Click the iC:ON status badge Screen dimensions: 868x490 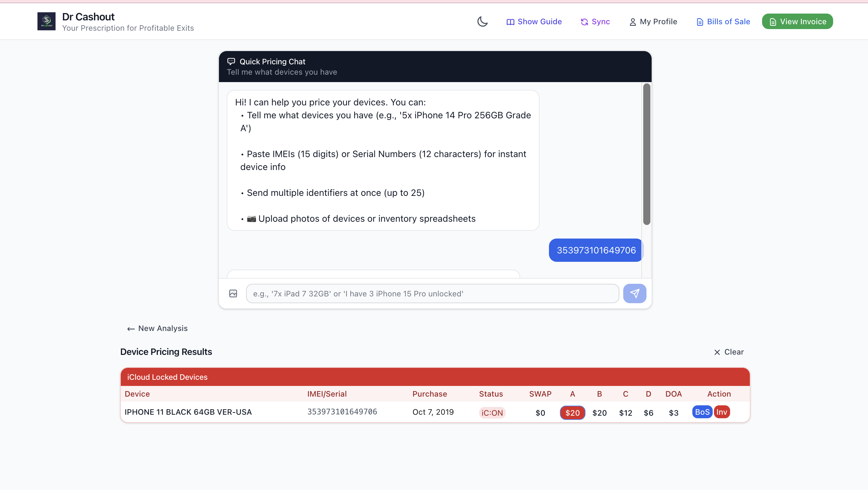pyautogui.click(x=492, y=413)
